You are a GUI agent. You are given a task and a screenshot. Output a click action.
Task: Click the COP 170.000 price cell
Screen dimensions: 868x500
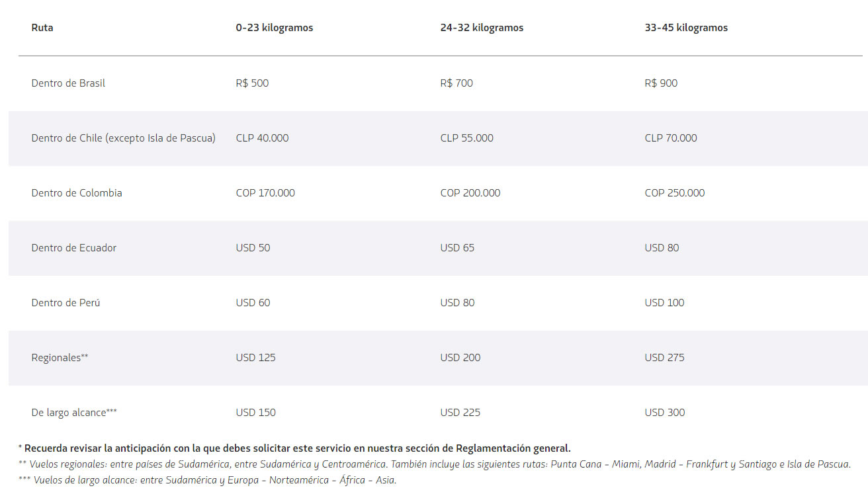[265, 193]
